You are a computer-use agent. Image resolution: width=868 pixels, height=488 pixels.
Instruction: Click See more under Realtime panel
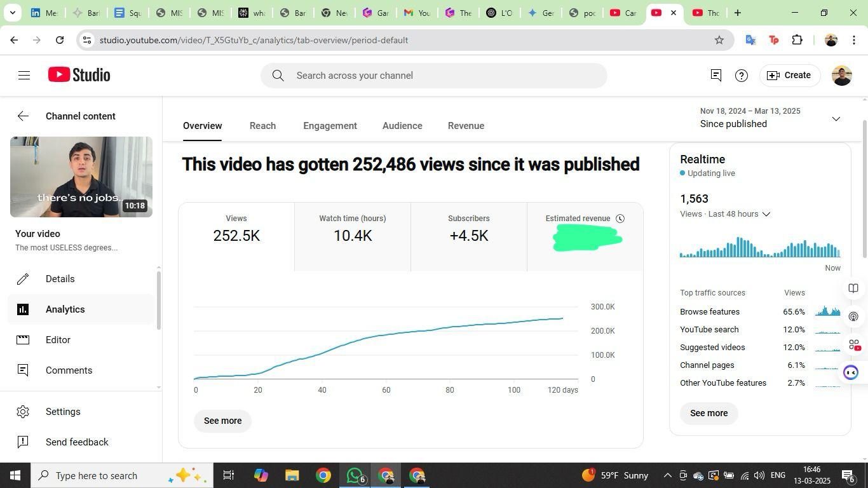[x=709, y=413]
